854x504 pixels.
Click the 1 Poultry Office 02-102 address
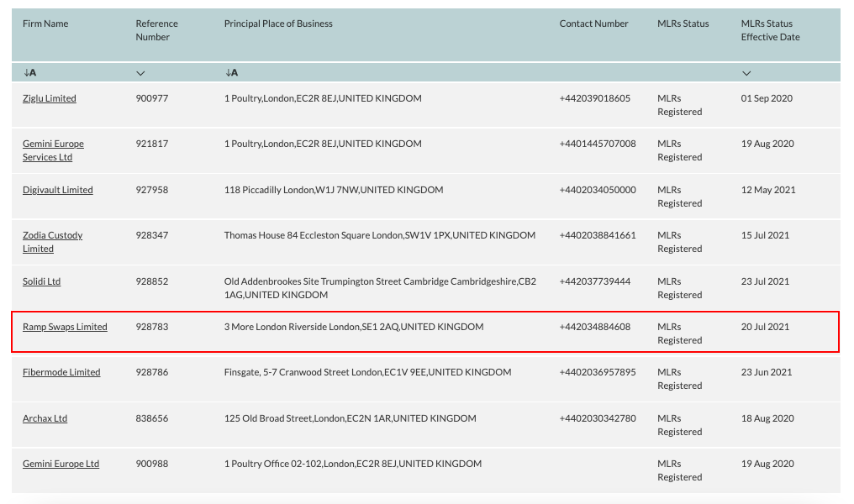(353, 464)
